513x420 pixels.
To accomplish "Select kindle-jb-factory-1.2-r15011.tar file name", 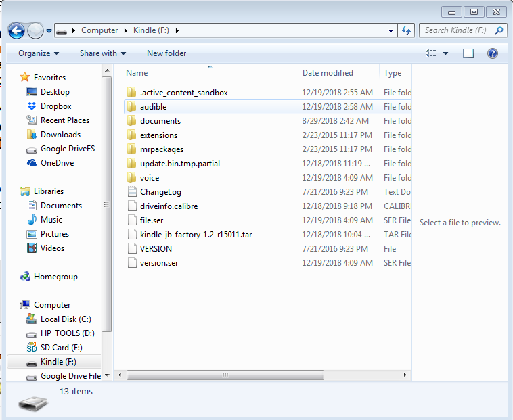I will click(x=196, y=235).
